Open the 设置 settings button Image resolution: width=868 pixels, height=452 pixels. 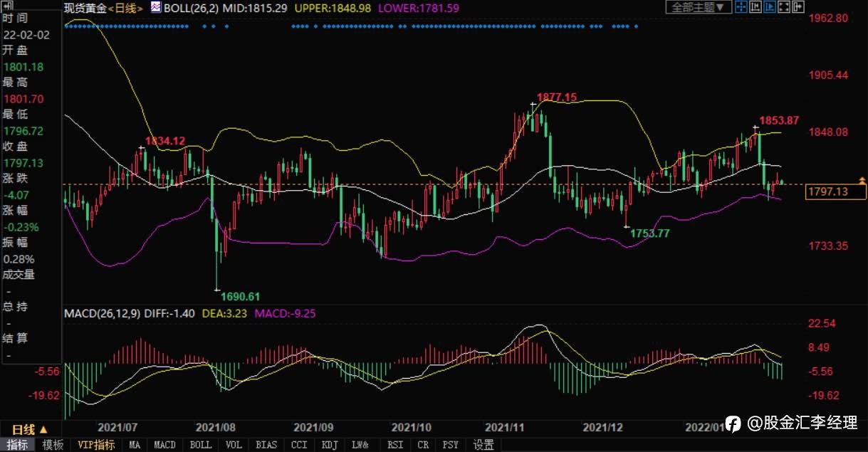point(483,445)
